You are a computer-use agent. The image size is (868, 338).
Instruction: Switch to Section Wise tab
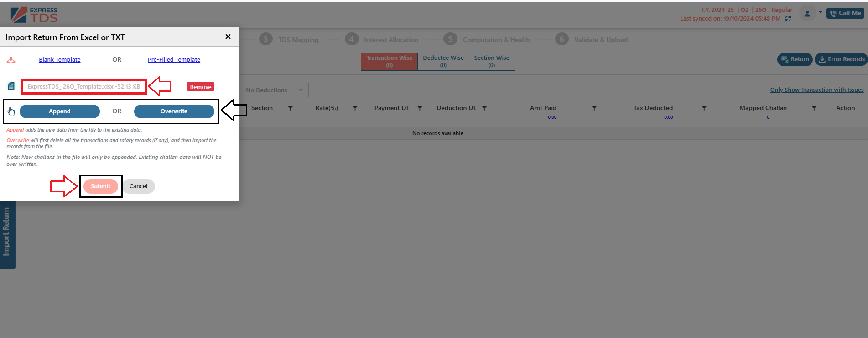tap(492, 61)
